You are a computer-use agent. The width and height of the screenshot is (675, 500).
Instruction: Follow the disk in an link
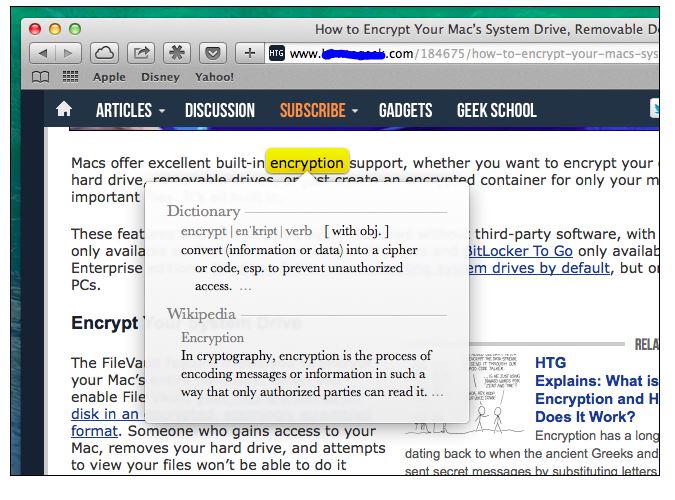(x=105, y=414)
